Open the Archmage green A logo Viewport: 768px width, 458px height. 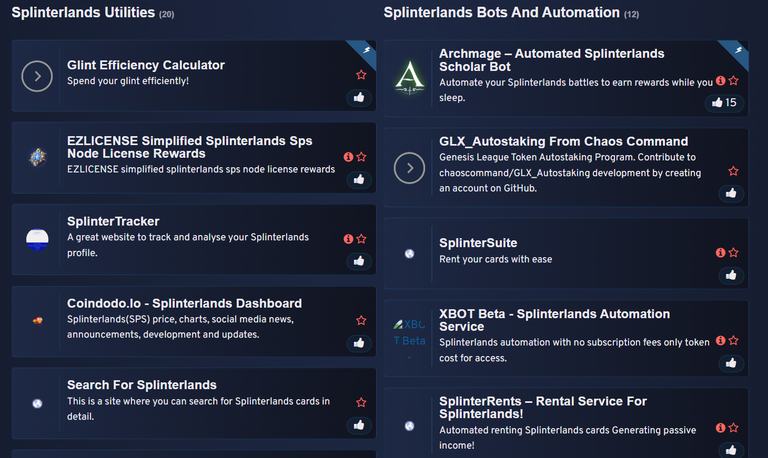click(x=409, y=77)
